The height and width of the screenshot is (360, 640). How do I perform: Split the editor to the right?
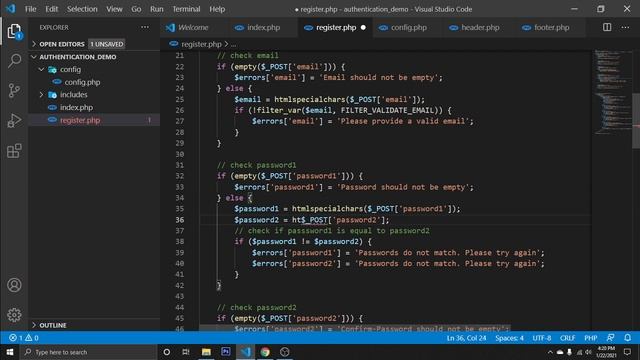607,27
